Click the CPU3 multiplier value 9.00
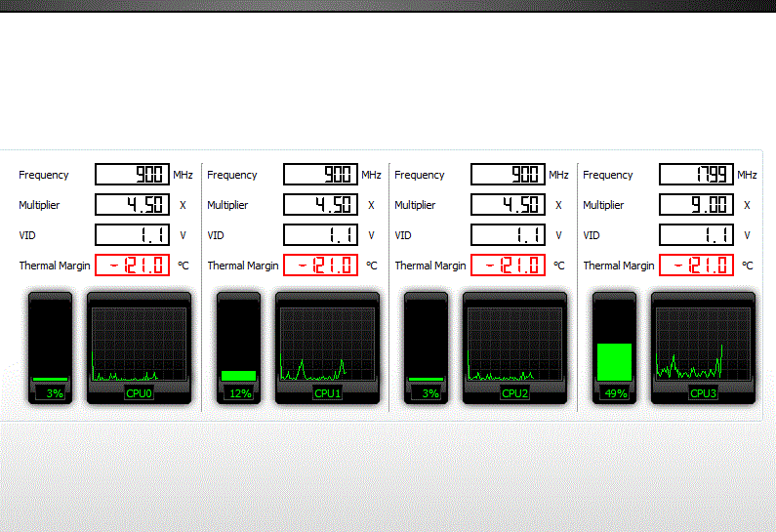The height and width of the screenshot is (532, 776). (x=696, y=204)
